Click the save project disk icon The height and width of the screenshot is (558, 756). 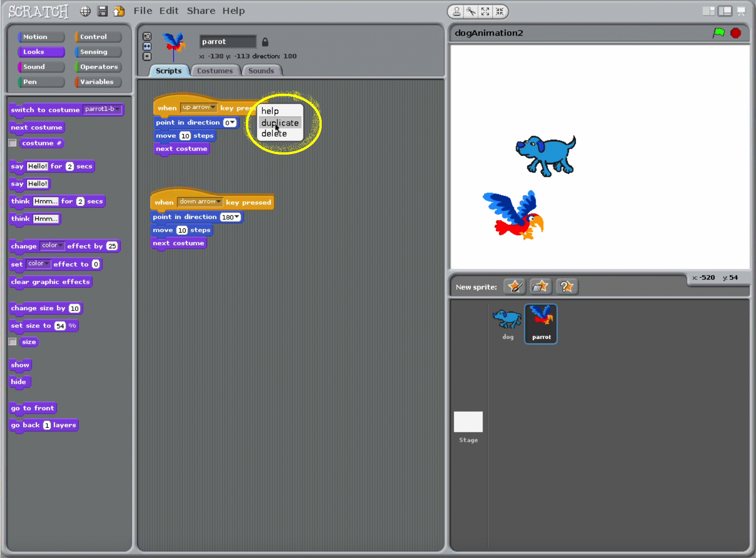click(x=102, y=12)
